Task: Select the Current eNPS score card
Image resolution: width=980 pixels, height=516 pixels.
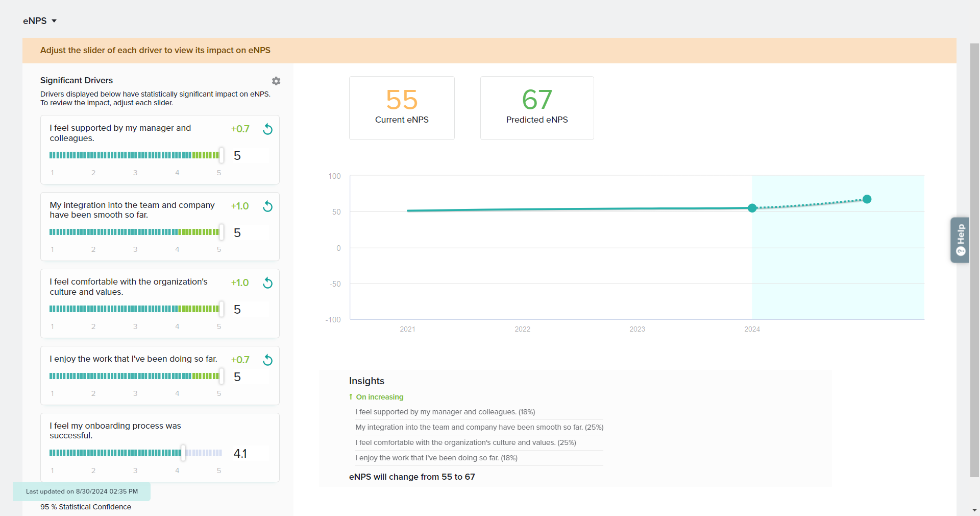Action: click(x=402, y=108)
